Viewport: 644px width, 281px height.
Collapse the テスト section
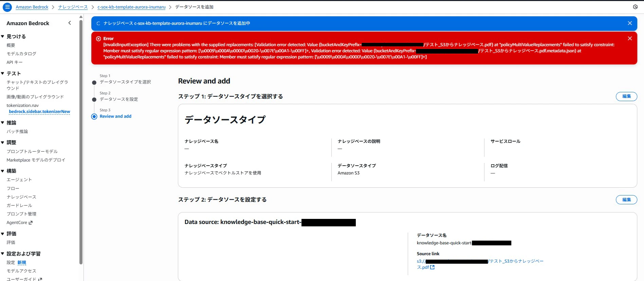click(x=3, y=73)
